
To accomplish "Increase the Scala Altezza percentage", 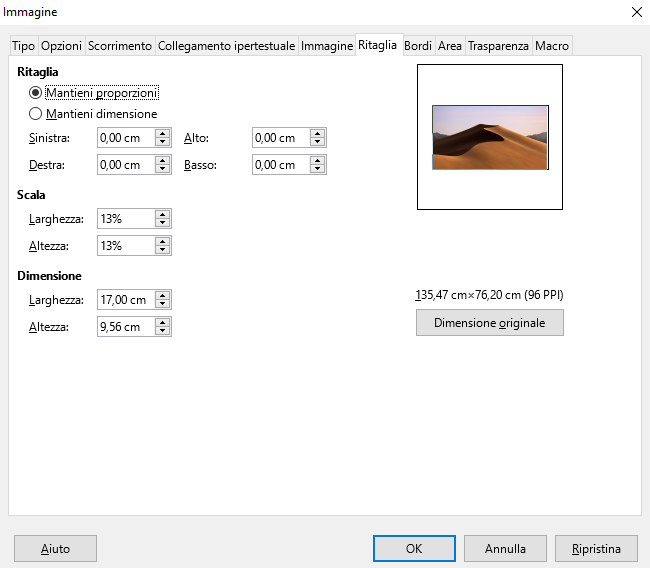I will [x=162, y=241].
